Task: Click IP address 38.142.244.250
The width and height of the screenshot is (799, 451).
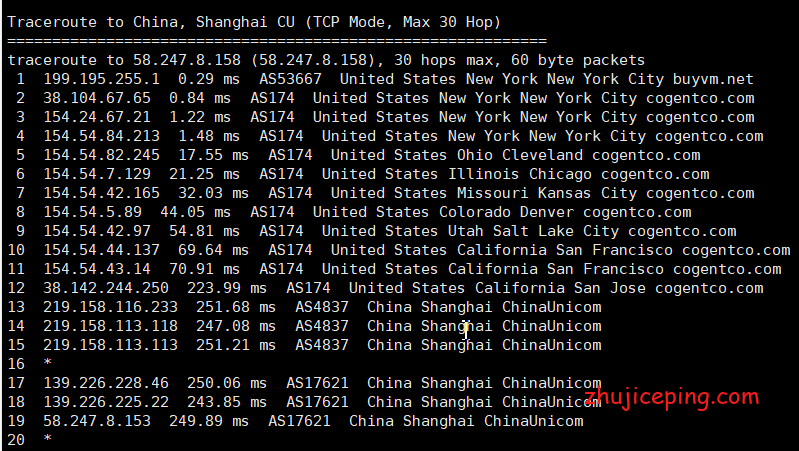Action: (x=106, y=288)
